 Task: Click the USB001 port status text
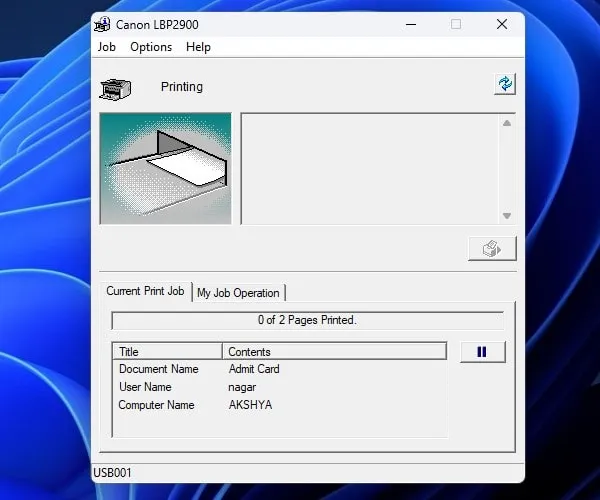point(112,473)
